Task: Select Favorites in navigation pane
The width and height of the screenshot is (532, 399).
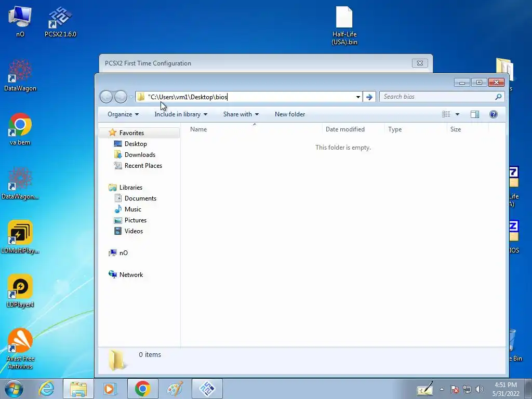Action: [x=131, y=133]
